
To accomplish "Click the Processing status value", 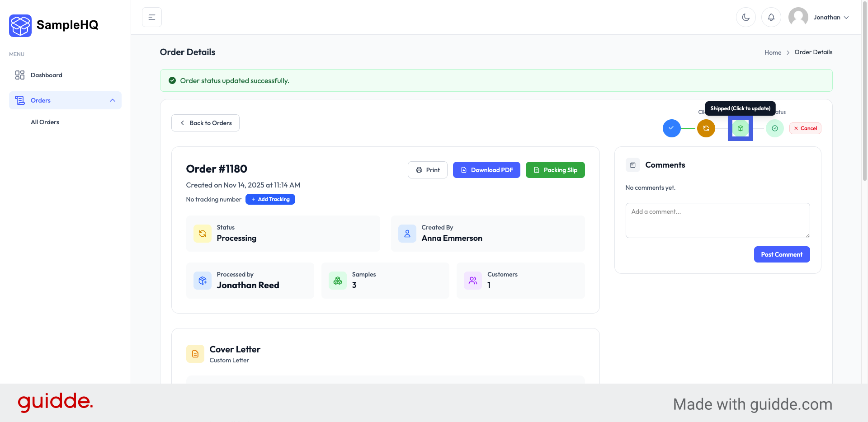I will tap(236, 238).
